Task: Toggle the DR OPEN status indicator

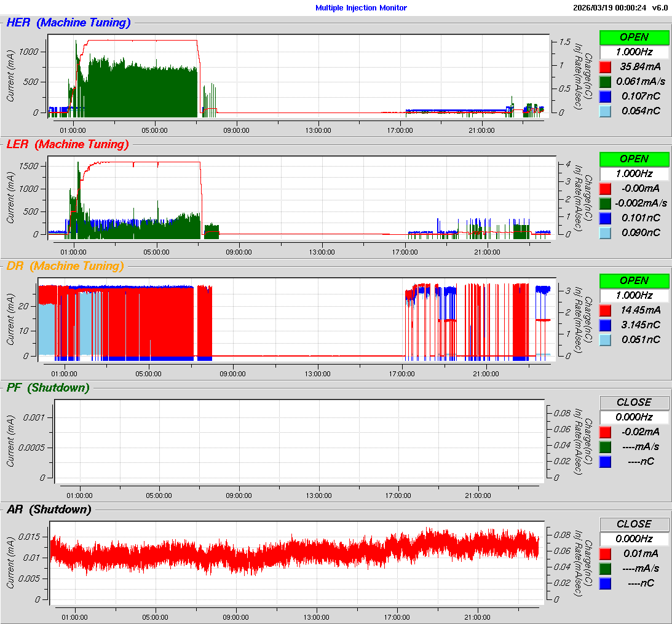Action: tap(634, 280)
